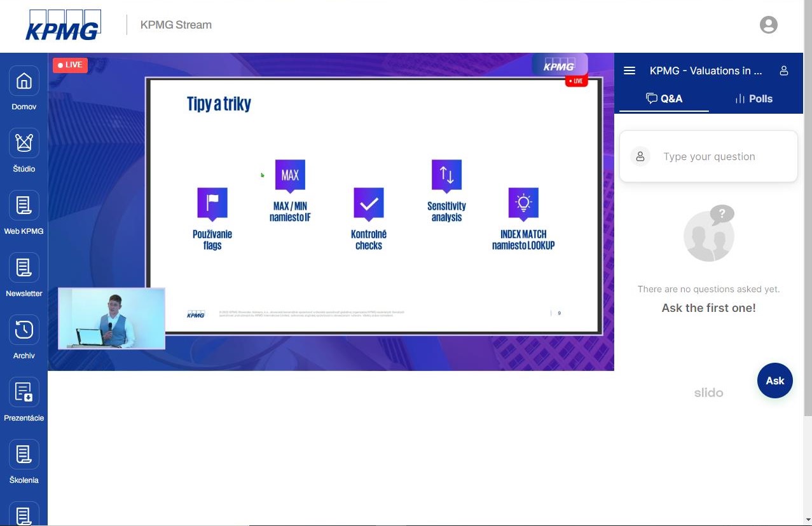Viewport: 812px width, 526px height.
Task: Switch to the Q&A tab
Action: coord(664,98)
